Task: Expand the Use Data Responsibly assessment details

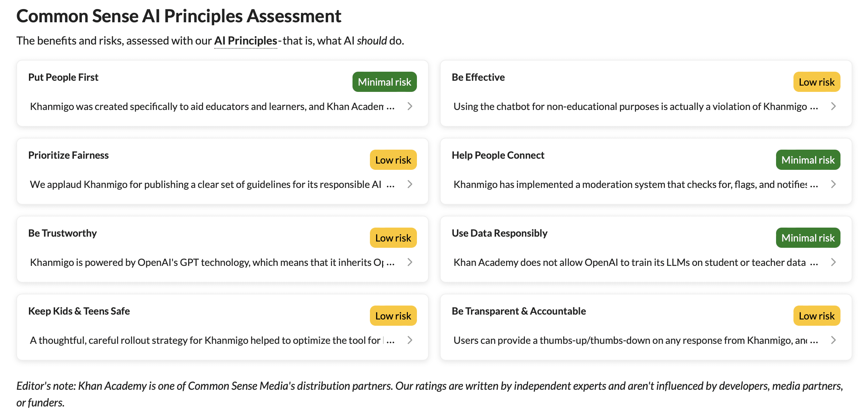Action: coord(833,262)
